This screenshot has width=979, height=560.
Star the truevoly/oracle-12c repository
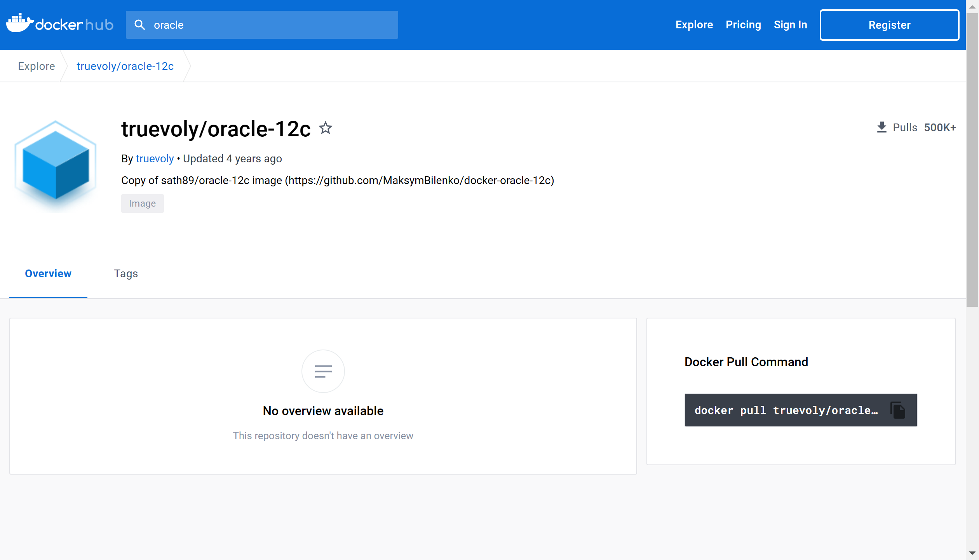(x=326, y=128)
